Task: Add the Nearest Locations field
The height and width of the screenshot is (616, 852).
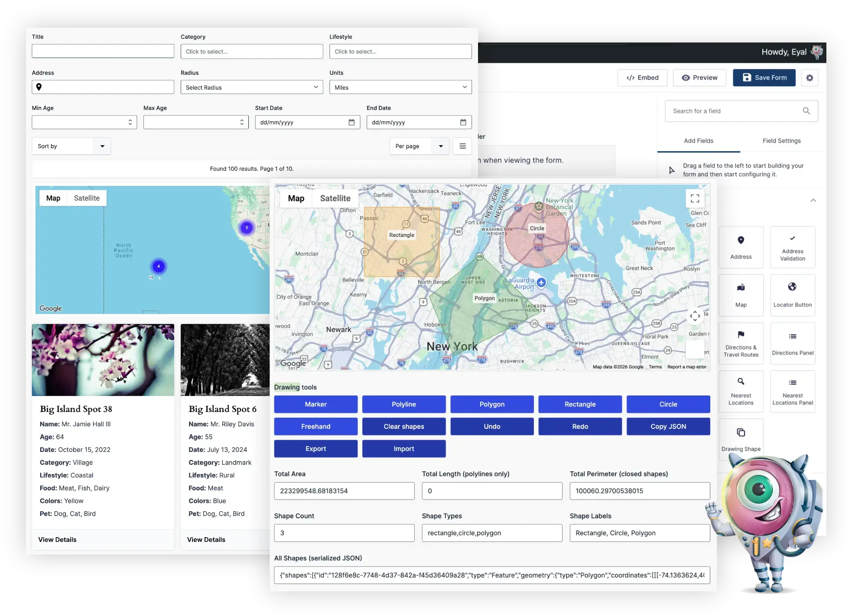Action: [x=741, y=391]
